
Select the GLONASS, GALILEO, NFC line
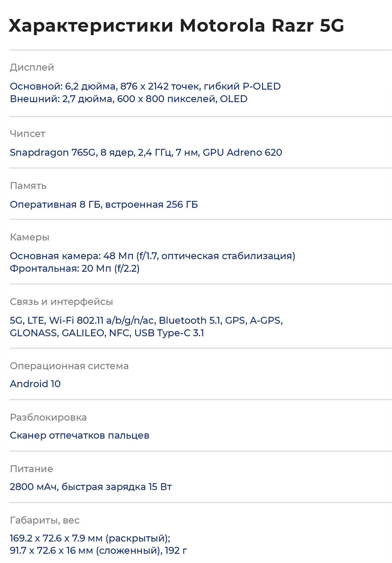click(107, 333)
